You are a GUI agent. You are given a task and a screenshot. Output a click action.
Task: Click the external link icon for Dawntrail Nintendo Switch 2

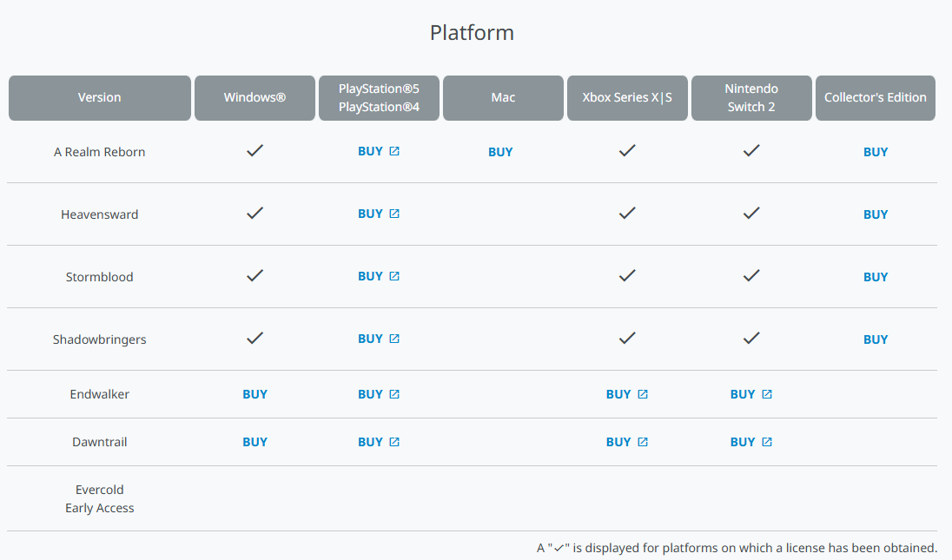tap(767, 442)
